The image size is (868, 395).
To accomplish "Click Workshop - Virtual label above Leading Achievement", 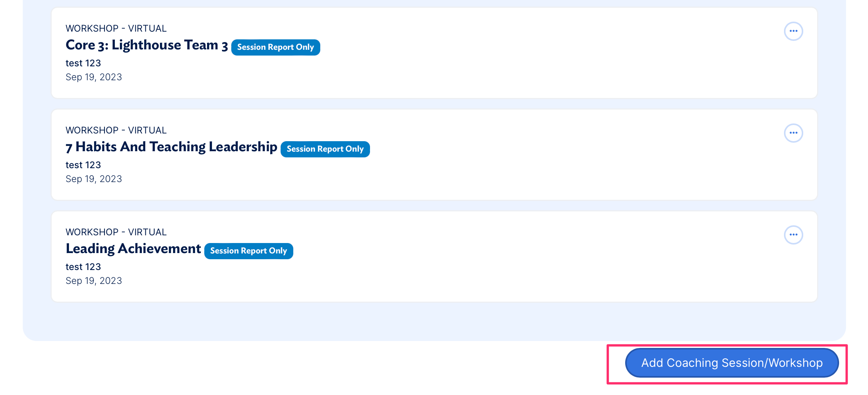I will pos(116,232).
